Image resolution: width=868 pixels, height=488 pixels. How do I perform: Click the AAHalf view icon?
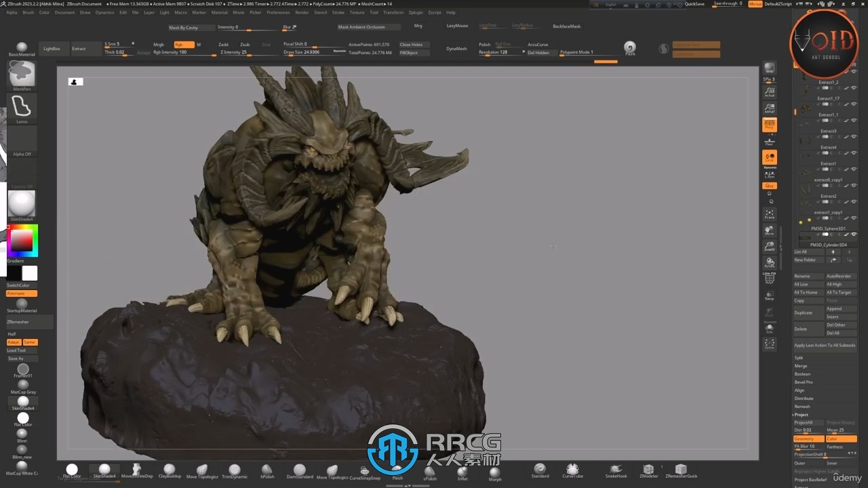point(769,108)
